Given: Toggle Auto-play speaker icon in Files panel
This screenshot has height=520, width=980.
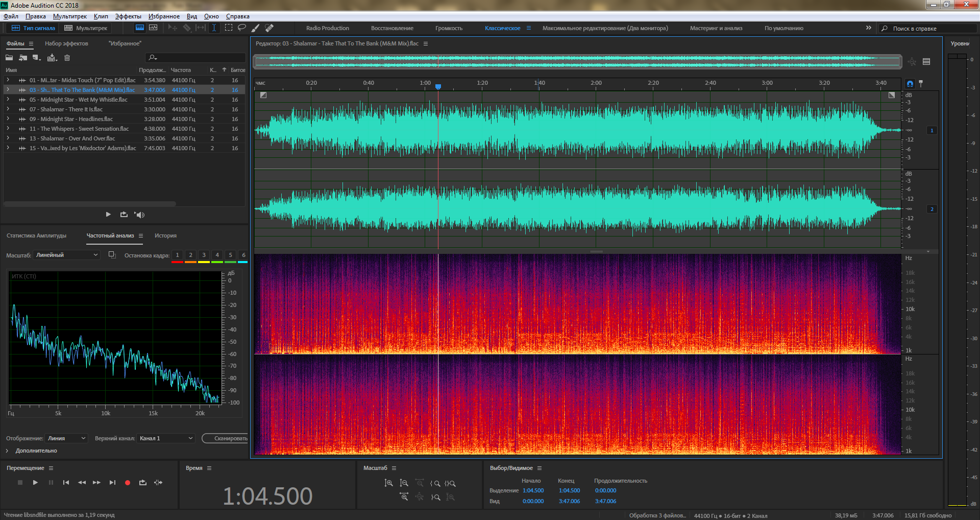Looking at the screenshot, I should click(139, 215).
